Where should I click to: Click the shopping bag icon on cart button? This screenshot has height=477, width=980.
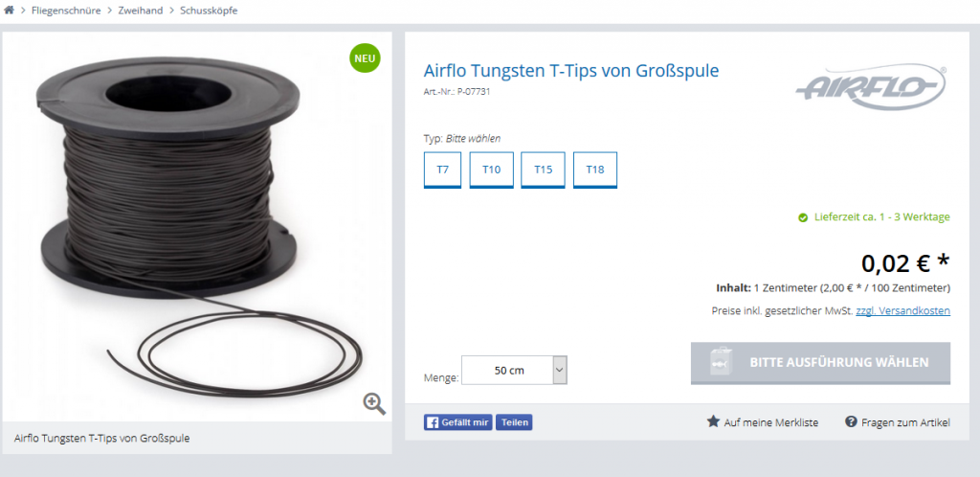pos(720,362)
